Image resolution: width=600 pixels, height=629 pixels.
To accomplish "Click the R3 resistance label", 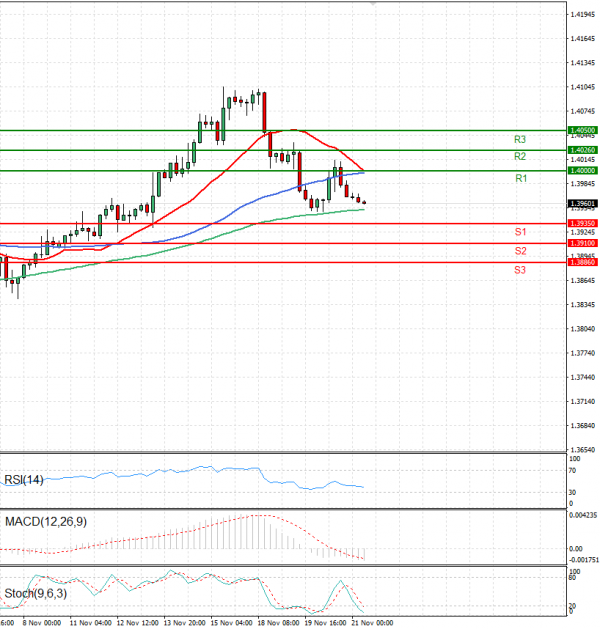I will point(519,140).
